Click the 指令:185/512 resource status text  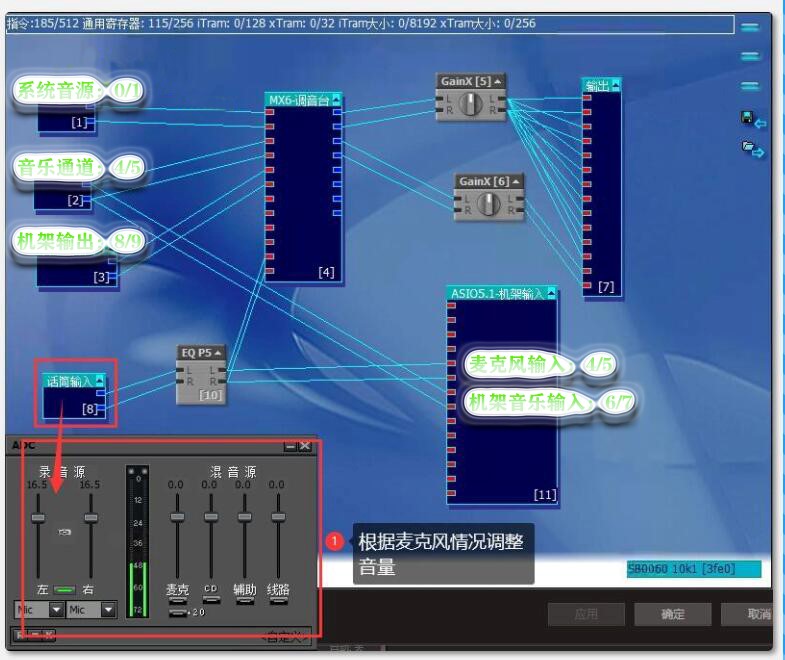coord(43,24)
